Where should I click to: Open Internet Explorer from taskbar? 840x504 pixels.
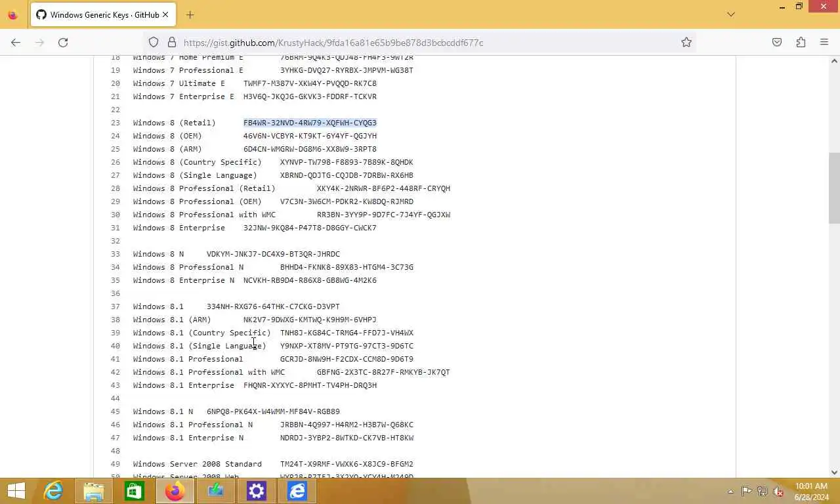tap(53, 491)
